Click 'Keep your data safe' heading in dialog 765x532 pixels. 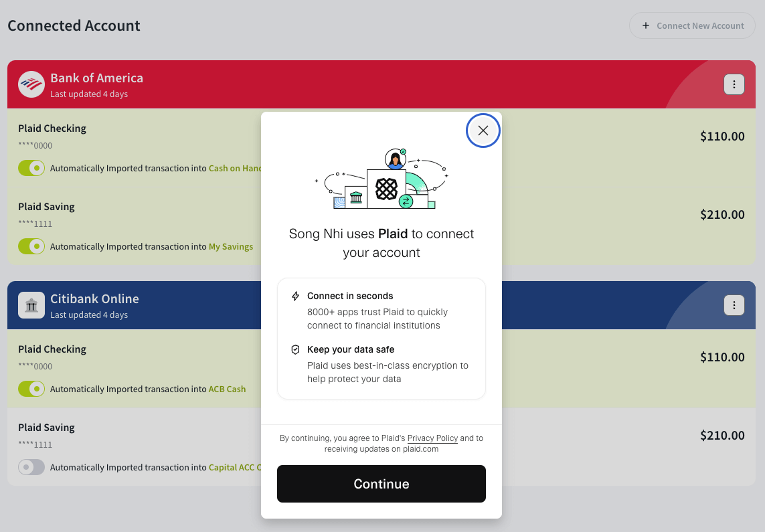350,349
